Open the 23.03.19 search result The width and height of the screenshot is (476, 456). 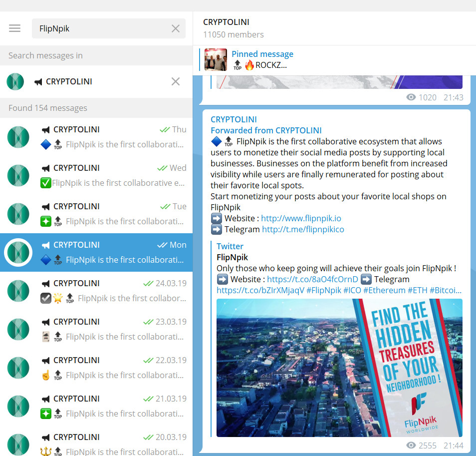pos(96,329)
